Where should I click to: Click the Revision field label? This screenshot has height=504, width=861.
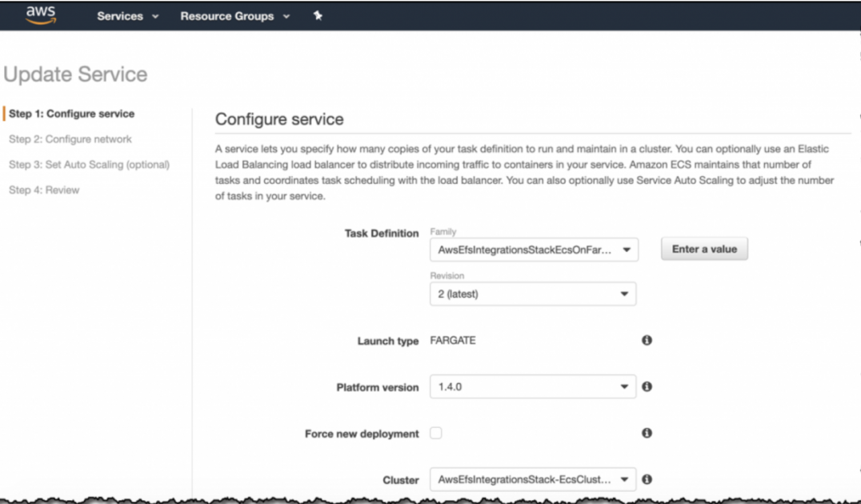click(447, 276)
